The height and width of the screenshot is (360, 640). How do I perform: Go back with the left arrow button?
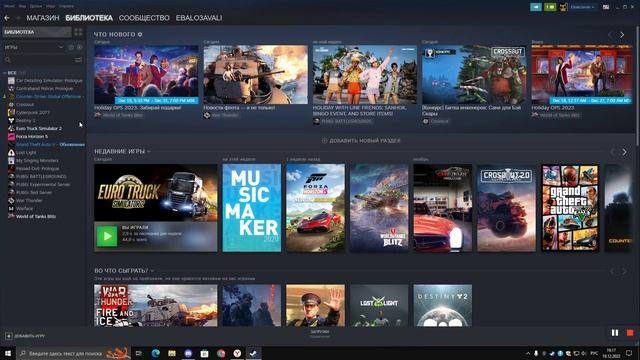pyautogui.click(x=7, y=18)
